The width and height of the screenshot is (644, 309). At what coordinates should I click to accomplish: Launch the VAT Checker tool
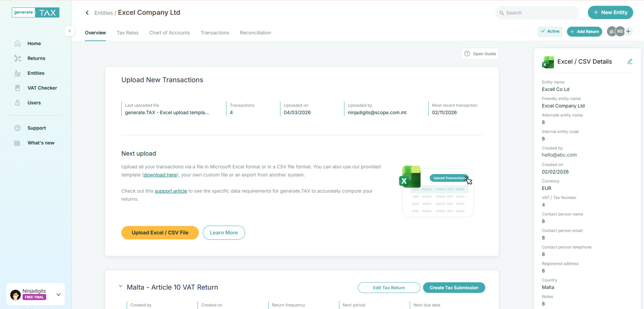[x=42, y=88]
